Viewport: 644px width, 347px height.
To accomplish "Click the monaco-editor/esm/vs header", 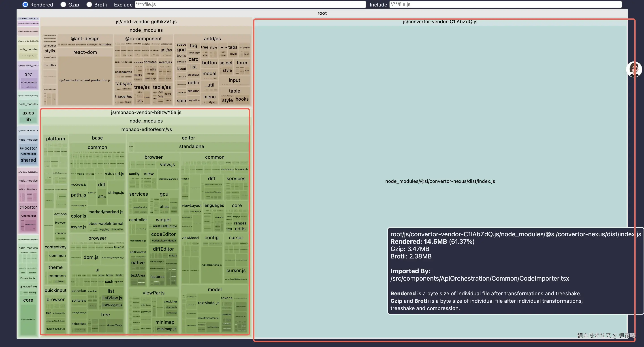I will (x=147, y=129).
